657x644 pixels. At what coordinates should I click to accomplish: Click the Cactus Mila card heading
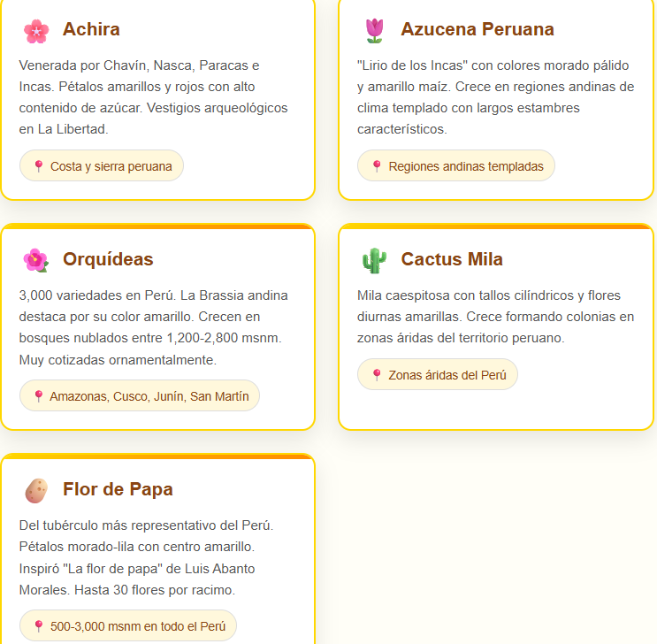click(x=451, y=260)
